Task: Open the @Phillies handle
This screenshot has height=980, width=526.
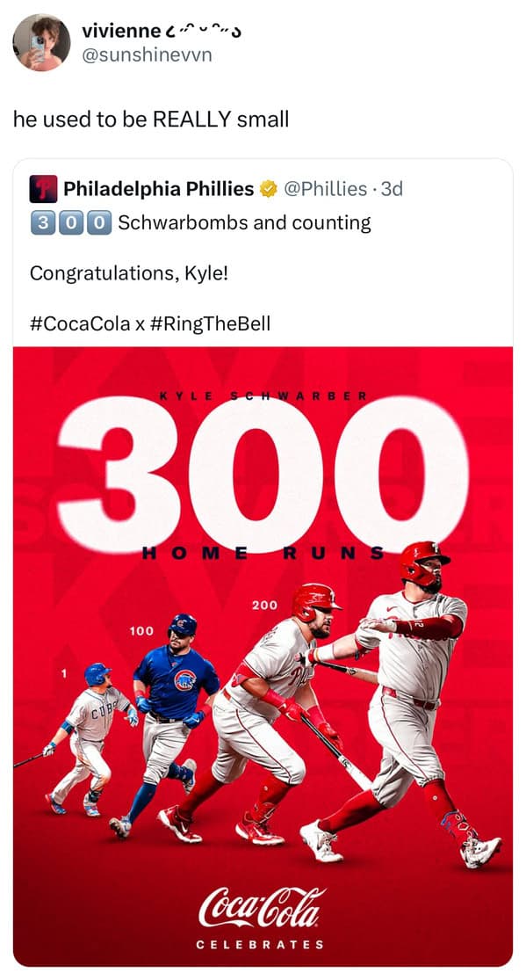Action: tap(326, 189)
